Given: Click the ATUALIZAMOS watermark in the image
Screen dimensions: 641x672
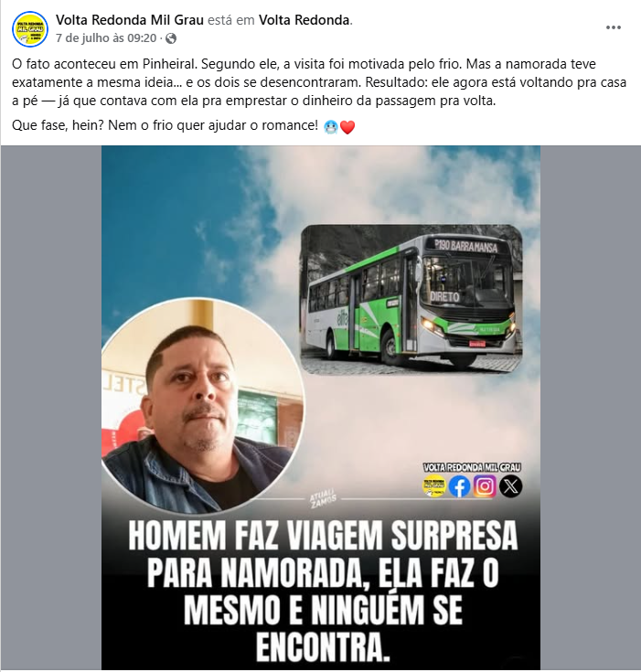Looking at the screenshot, I should (x=323, y=498).
